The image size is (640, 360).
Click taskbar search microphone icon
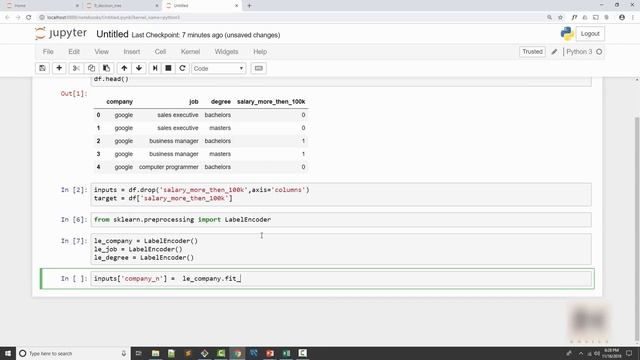tap(124, 353)
